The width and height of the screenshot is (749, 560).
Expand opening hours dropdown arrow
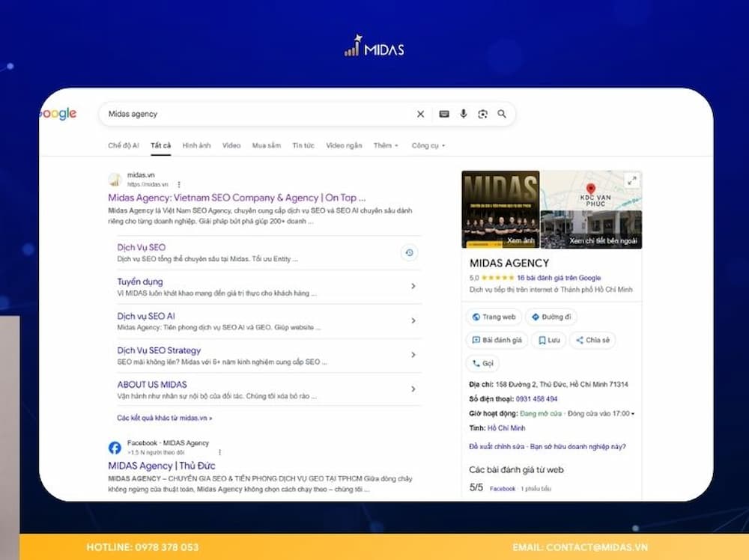pos(633,414)
